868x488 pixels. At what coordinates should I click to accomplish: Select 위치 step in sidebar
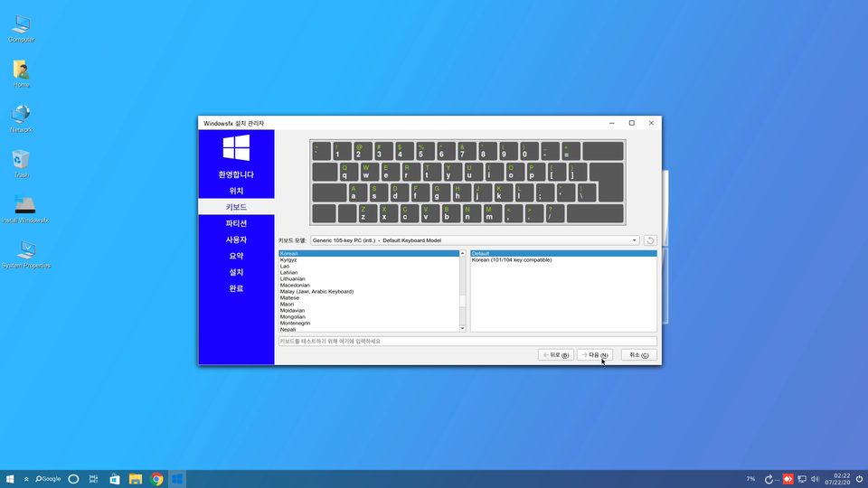[236, 191]
